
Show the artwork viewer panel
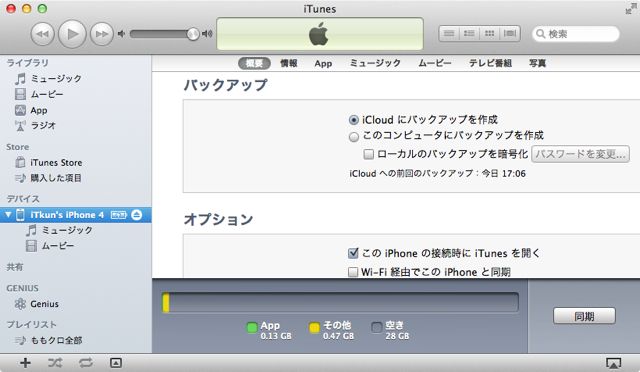(116, 363)
